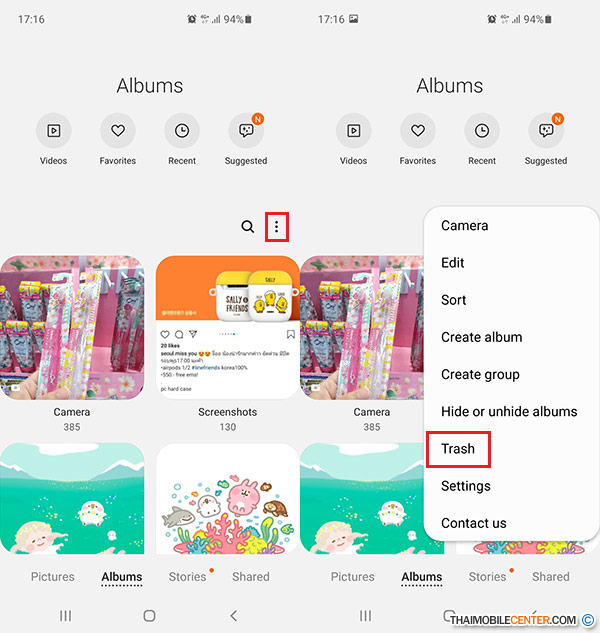Choose Hide or unhide albums menu entry
This screenshot has width=600, height=633.
coord(509,411)
